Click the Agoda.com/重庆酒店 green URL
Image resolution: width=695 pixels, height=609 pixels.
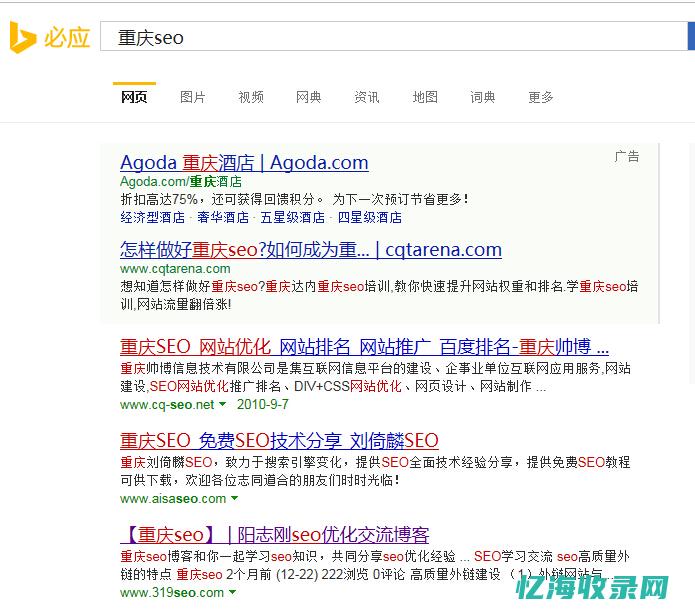[181, 182]
